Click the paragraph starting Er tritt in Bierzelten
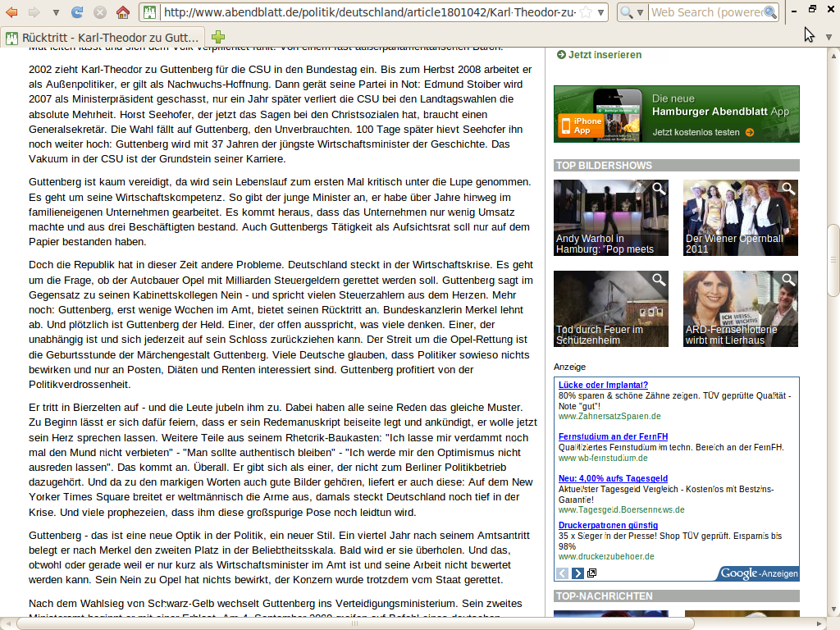 281,459
